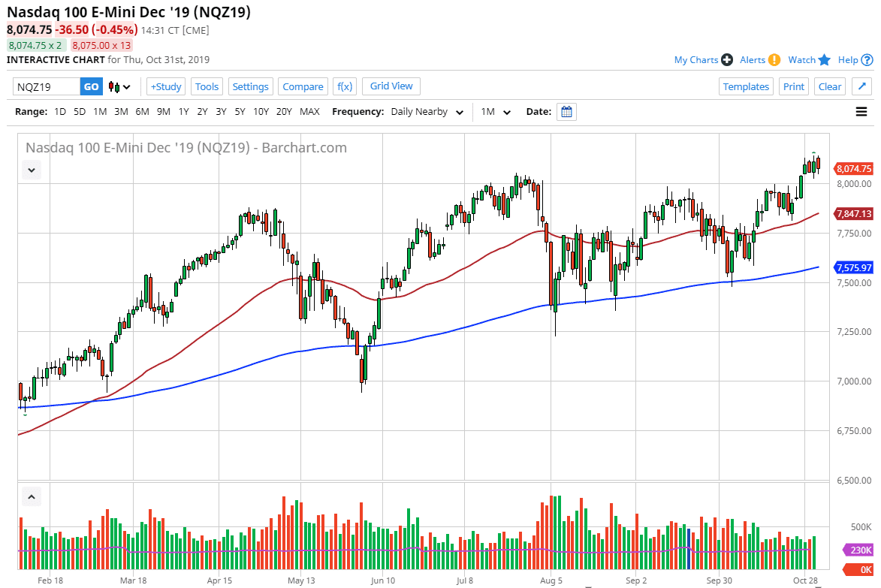The width and height of the screenshot is (881, 588).
Task: Add to watchlist with star icon
Action: point(825,60)
